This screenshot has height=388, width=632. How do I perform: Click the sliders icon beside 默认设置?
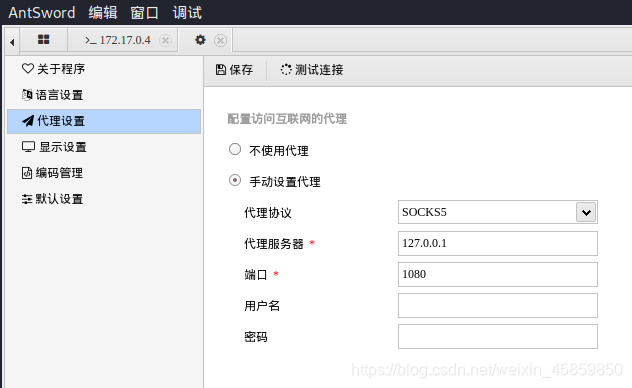27,199
